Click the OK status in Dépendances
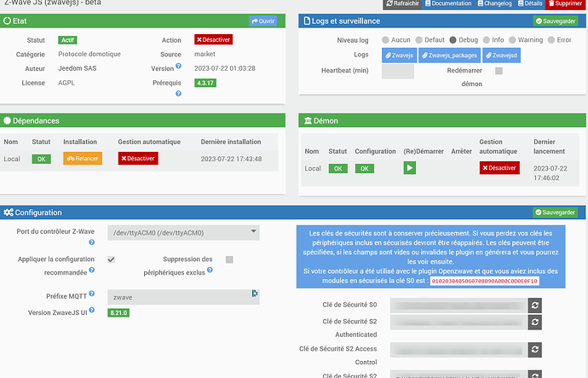 (x=41, y=159)
